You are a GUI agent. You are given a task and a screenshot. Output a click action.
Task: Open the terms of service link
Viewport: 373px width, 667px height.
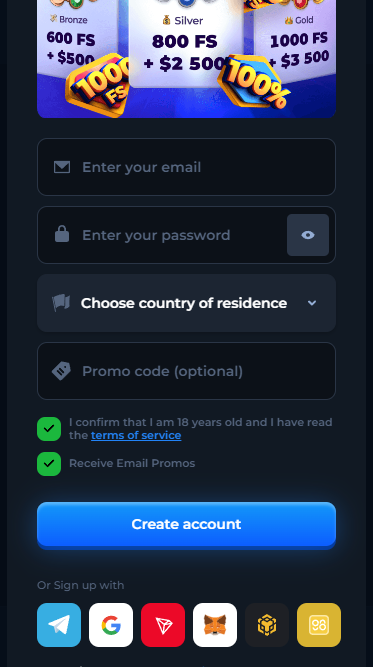[136, 435]
